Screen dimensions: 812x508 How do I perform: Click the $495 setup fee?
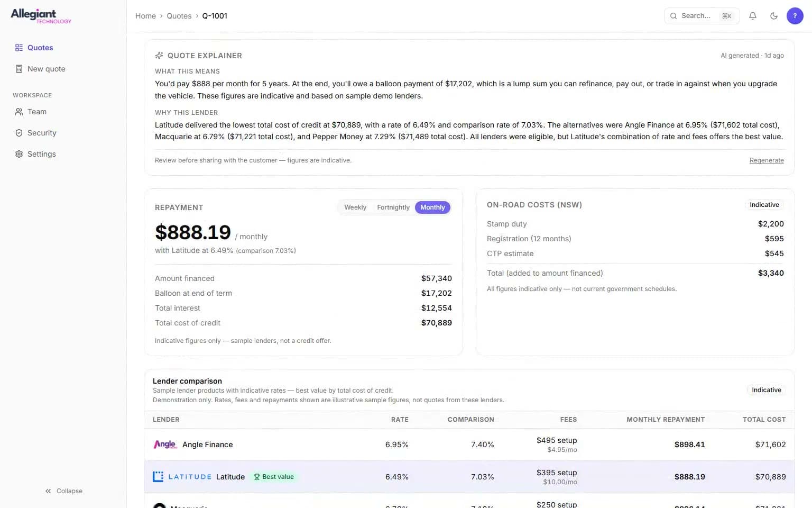click(x=557, y=440)
